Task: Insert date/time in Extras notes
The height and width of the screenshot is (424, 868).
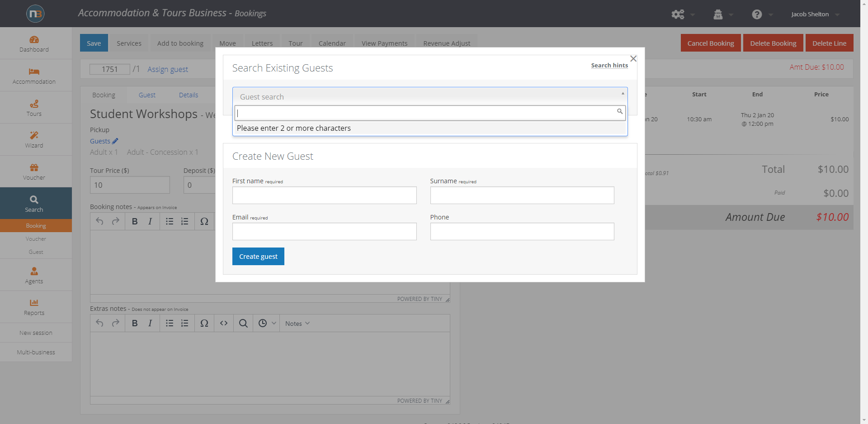Action: coord(263,323)
